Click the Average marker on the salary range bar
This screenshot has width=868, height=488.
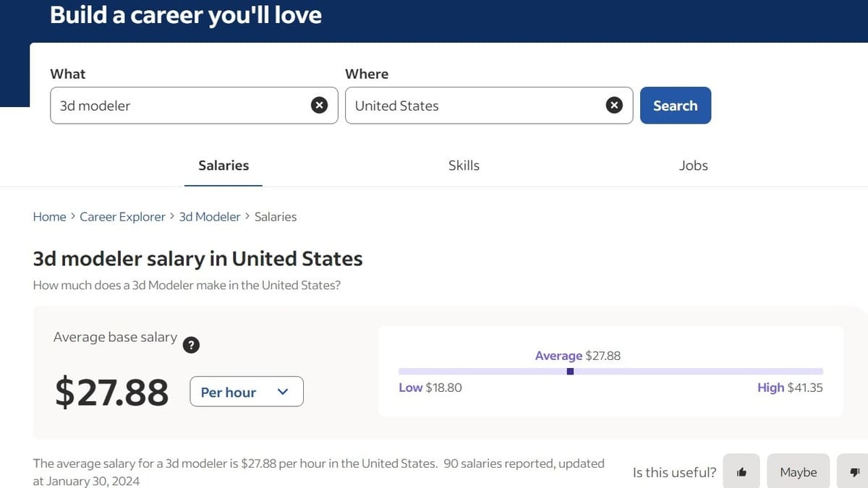[570, 371]
